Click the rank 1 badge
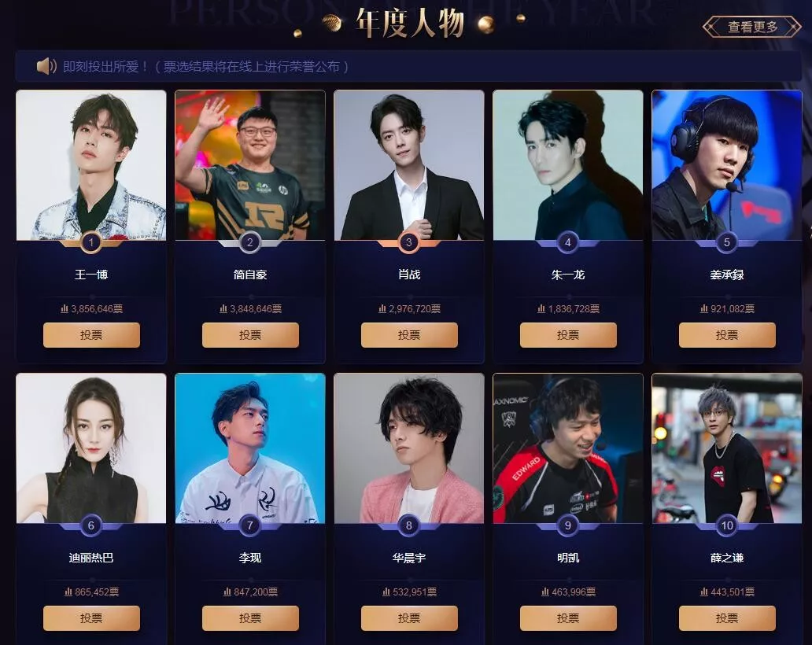The height and width of the screenshot is (645, 812). tap(91, 242)
